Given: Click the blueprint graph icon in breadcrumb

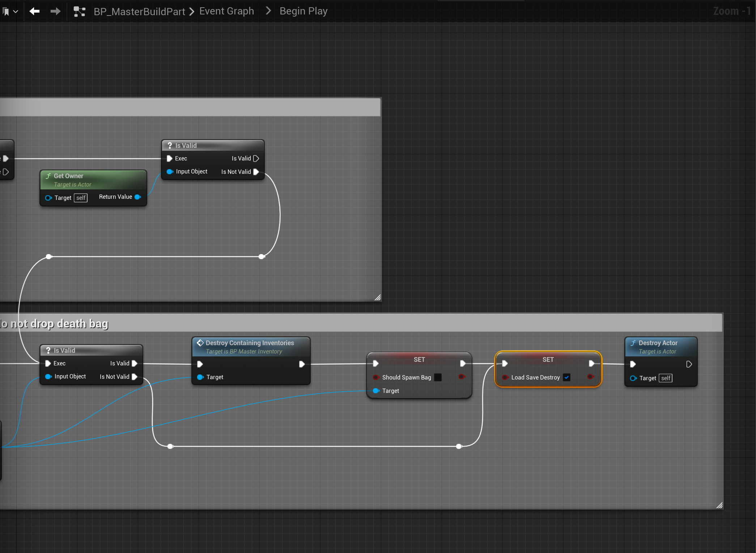Looking at the screenshot, I should click(80, 12).
